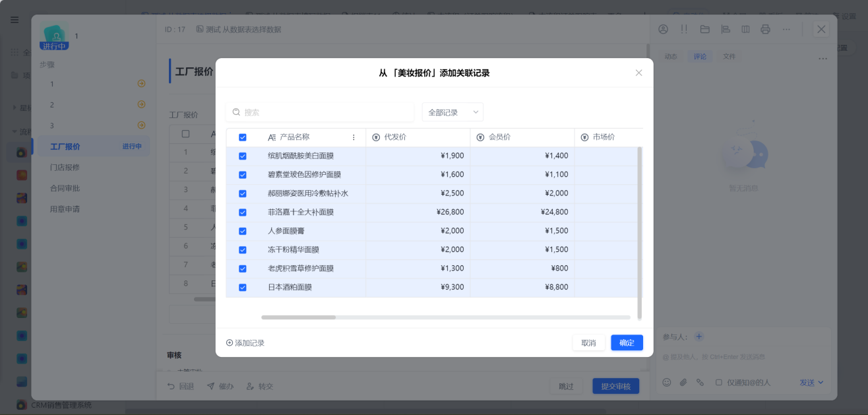This screenshot has width=868, height=415.
Task: Click the printer icon
Action: coord(765,29)
